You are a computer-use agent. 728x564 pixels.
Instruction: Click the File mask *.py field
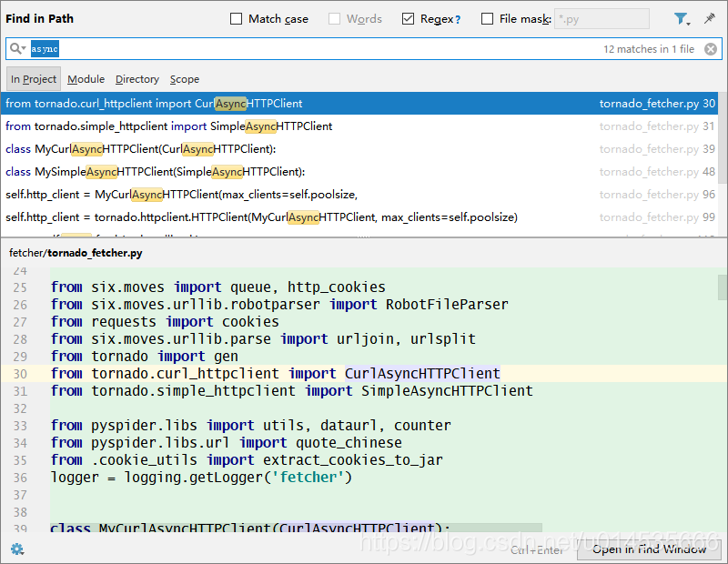pos(602,19)
